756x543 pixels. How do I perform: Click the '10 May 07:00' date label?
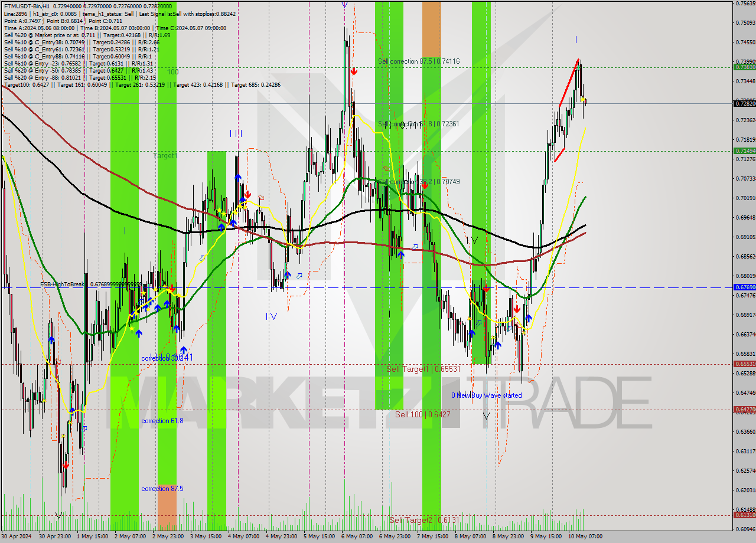coord(584,537)
